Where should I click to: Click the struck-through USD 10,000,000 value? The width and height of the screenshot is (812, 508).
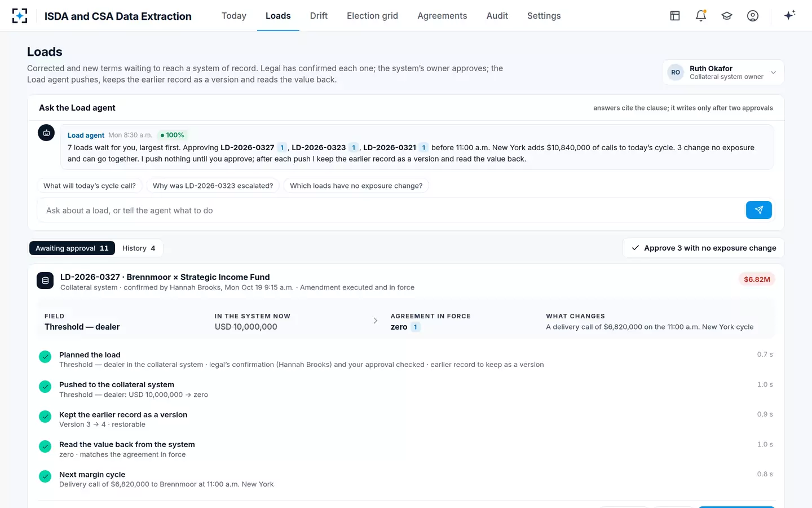pos(246,327)
